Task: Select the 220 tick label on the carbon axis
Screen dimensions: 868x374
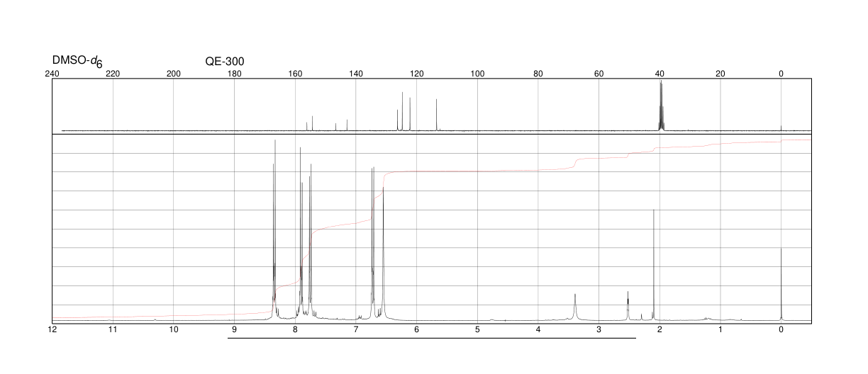Action: point(113,74)
